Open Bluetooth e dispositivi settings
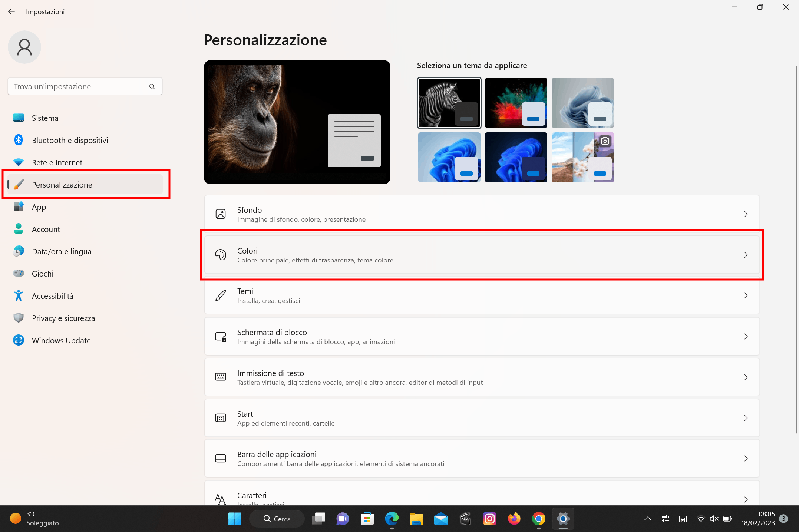 (70, 140)
